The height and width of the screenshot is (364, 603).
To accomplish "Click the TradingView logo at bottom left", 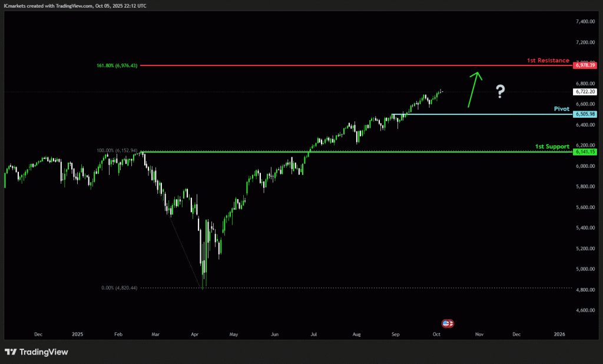I will tap(37, 352).
